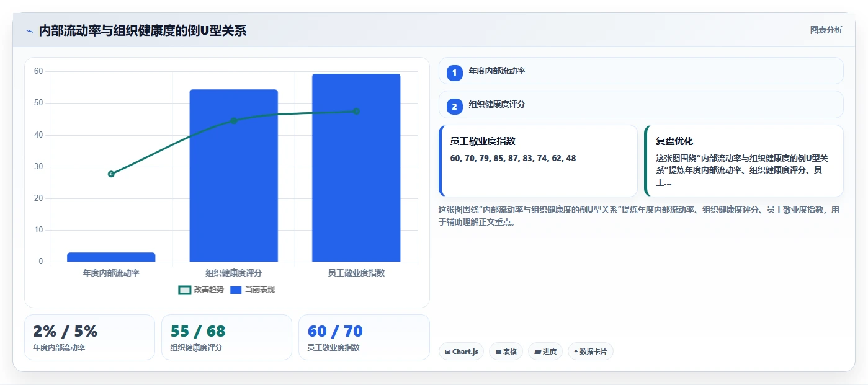Select the 数据卡片 tag
868x385 pixels.
590,352
